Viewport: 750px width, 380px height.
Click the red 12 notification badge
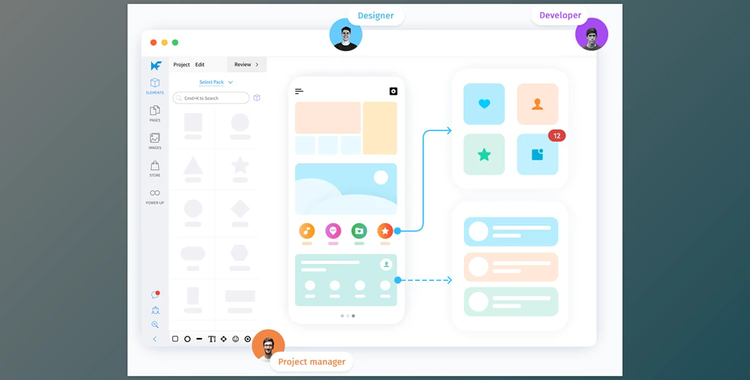[557, 136]
